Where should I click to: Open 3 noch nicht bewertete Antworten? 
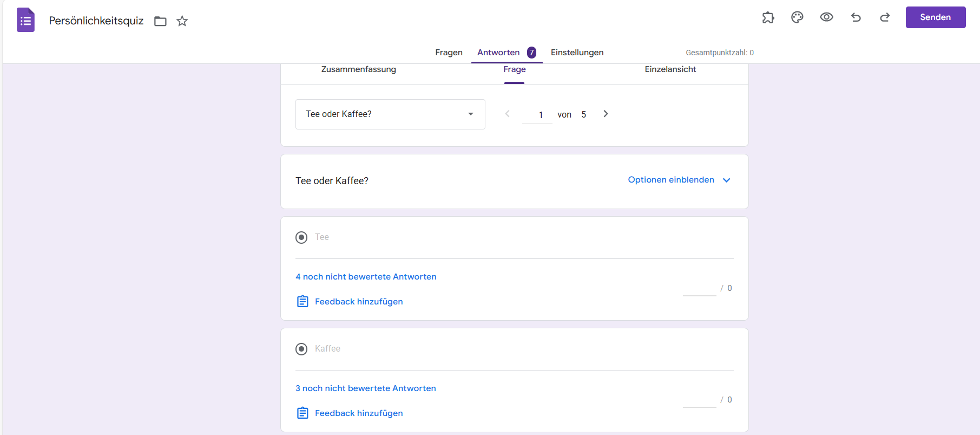[366, 388]
